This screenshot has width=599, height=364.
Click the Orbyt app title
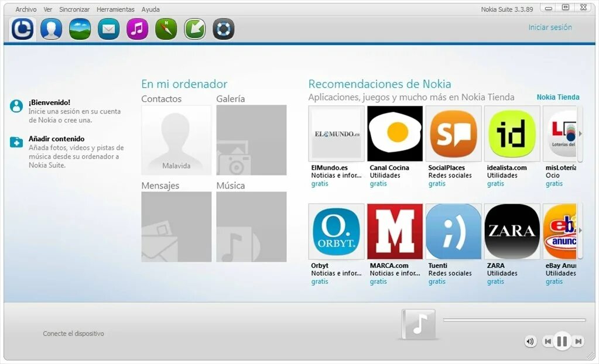[x=320, y=266]
